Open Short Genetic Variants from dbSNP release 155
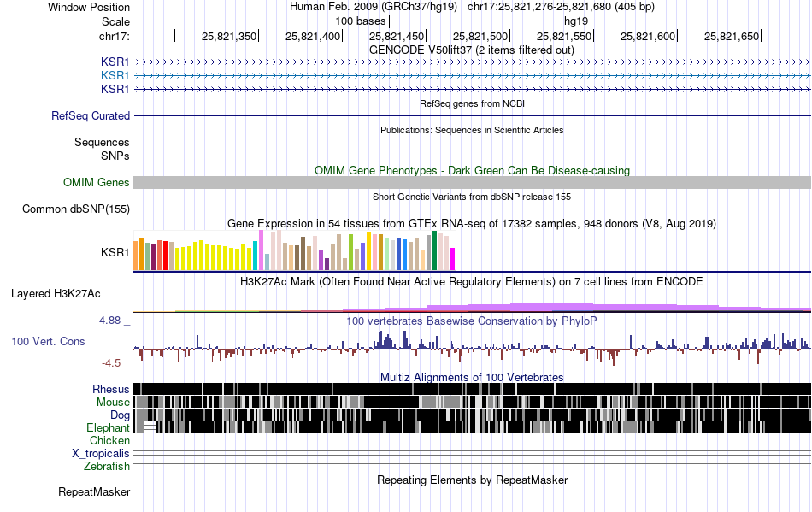Viewport: 812px width, 512px height. pyautogui.click(x=472, y=197)
